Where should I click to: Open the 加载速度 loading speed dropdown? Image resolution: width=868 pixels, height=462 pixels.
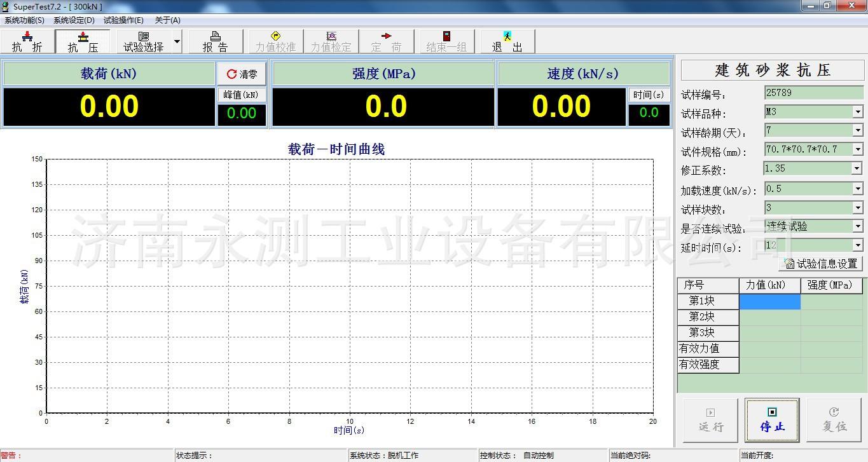[857, 189]
